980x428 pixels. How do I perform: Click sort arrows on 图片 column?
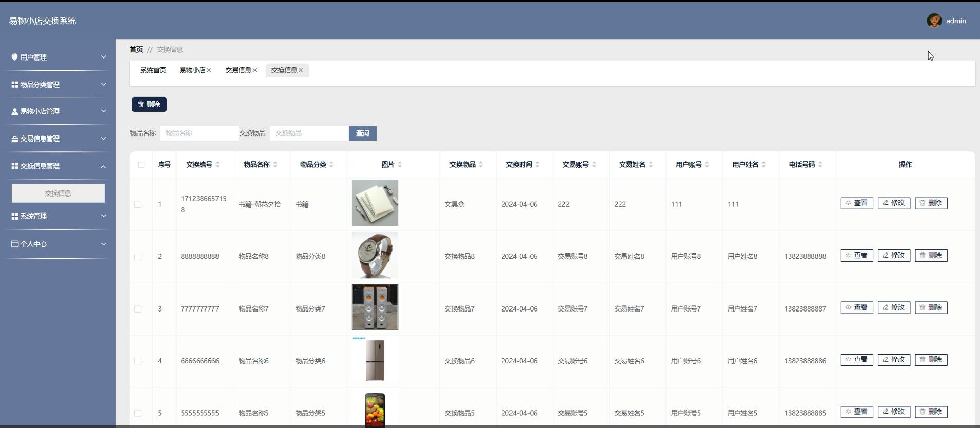pos(400,165)
